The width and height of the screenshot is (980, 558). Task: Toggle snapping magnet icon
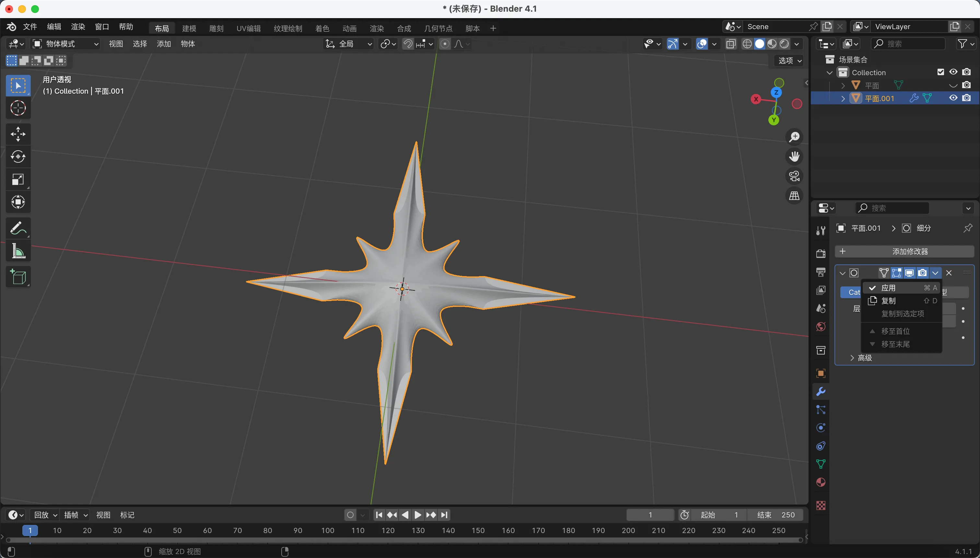pyautogui.click(x=408, y=44)
